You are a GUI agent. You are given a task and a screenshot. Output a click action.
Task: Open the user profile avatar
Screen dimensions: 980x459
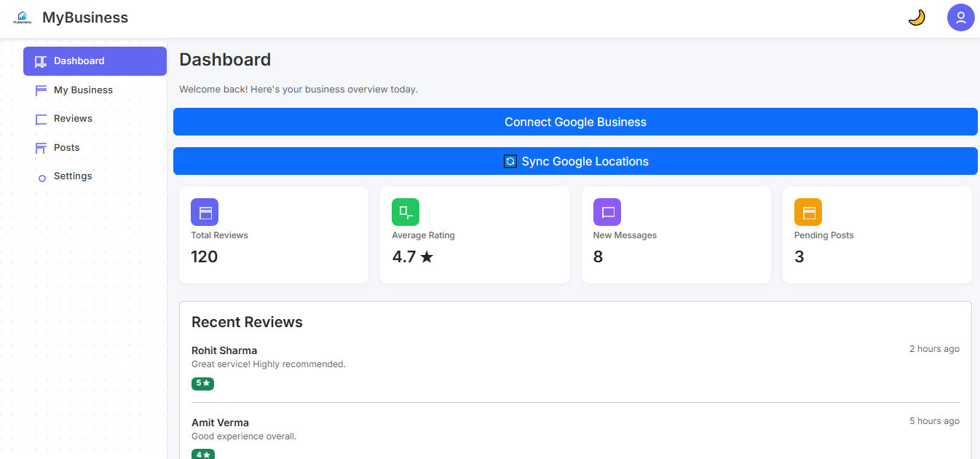tap(960, 17)
